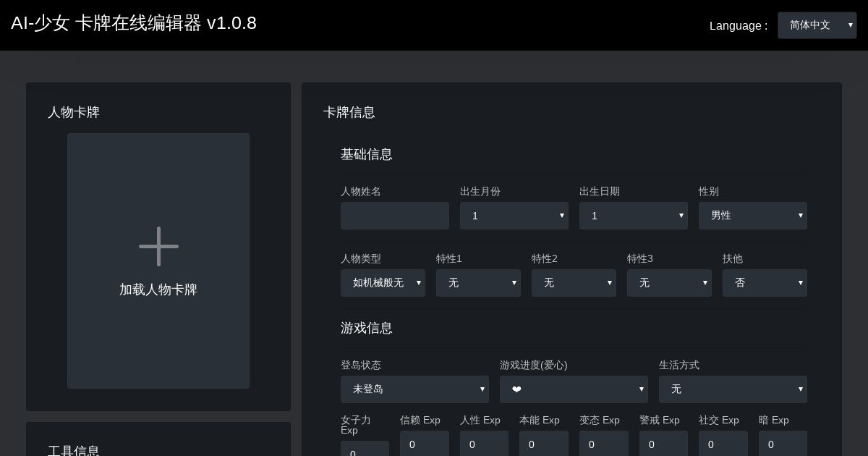The image size is (868, 456).
Task: Click the 警戒 Exp input field
Action: tap(663, 444)
